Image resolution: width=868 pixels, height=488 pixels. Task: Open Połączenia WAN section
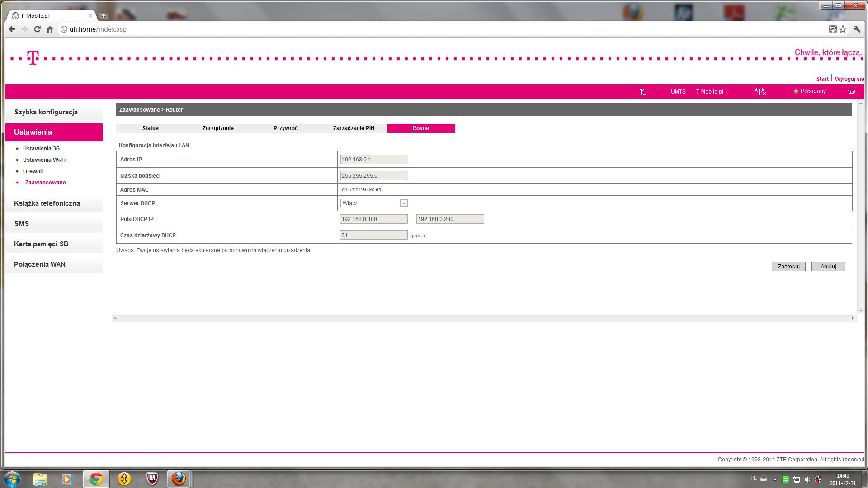click(x=54, y=264)
